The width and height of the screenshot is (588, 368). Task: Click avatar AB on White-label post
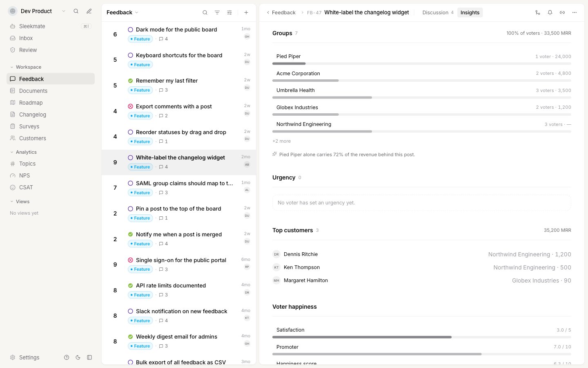coord(247,164)
